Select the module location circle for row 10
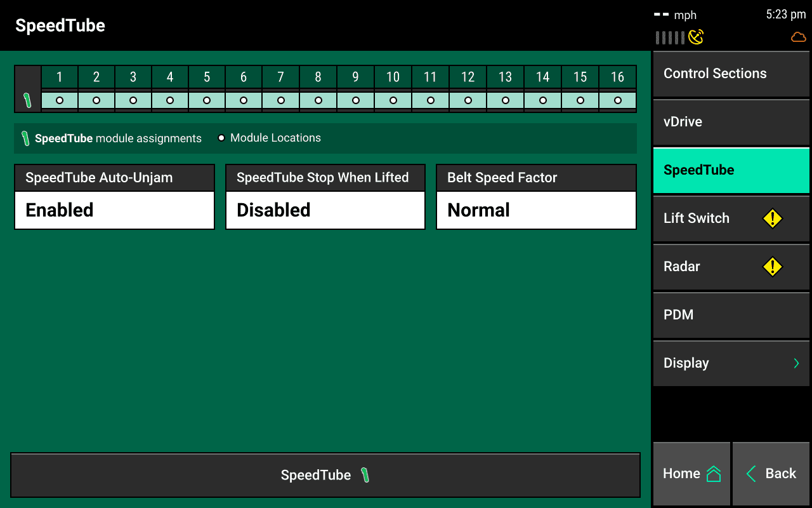The width and height of the screenshot is (812, 508). pyautogui.click(x=393, y=100)
